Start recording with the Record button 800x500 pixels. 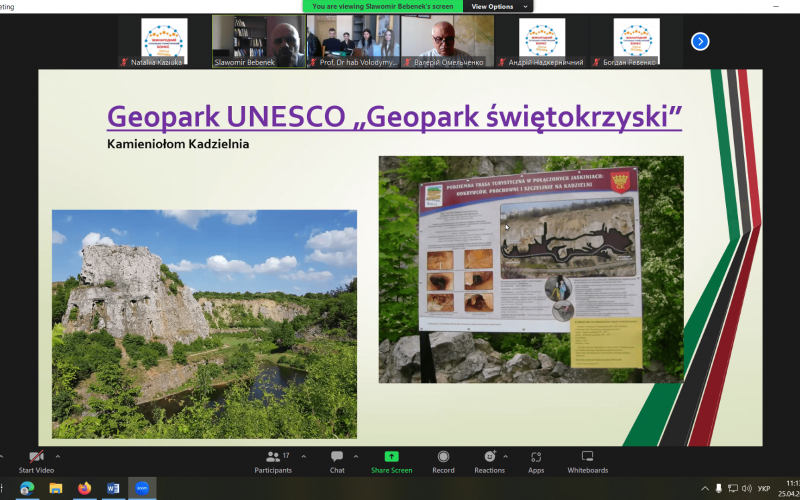click(x=443, y=462)
